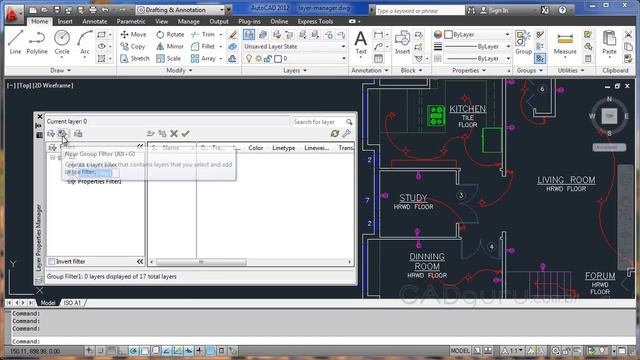640x360 pixels.
Task: Select the Polyline tool
Action: pyautogui.click(x=37, y=42)
